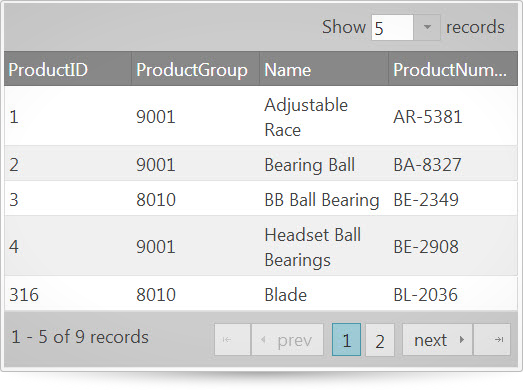The image size is (523, 390).
Task: Go to the last page arrow button
Action: pos(492,340)
